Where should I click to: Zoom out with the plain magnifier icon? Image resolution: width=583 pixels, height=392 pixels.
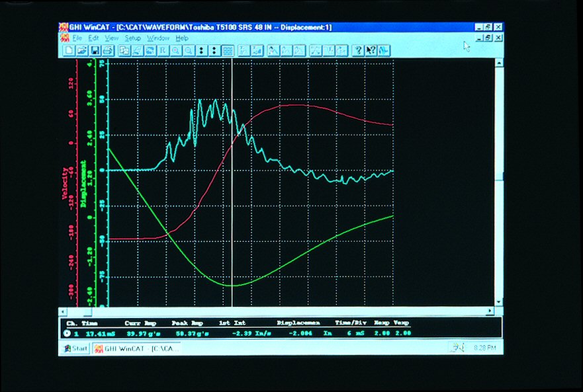click(x=189, y=50)
